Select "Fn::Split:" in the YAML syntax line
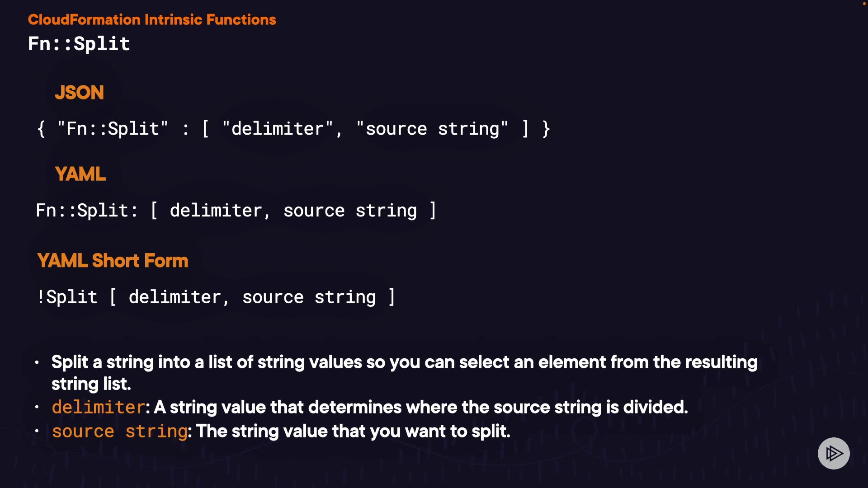This screenshot has width=868, height=488. [x=87, y=211]
